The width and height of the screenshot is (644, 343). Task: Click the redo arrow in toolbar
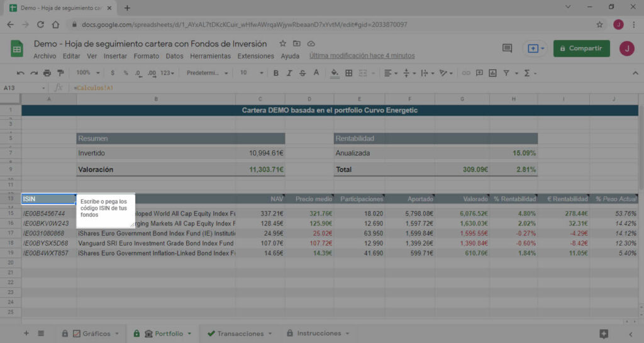34,73
